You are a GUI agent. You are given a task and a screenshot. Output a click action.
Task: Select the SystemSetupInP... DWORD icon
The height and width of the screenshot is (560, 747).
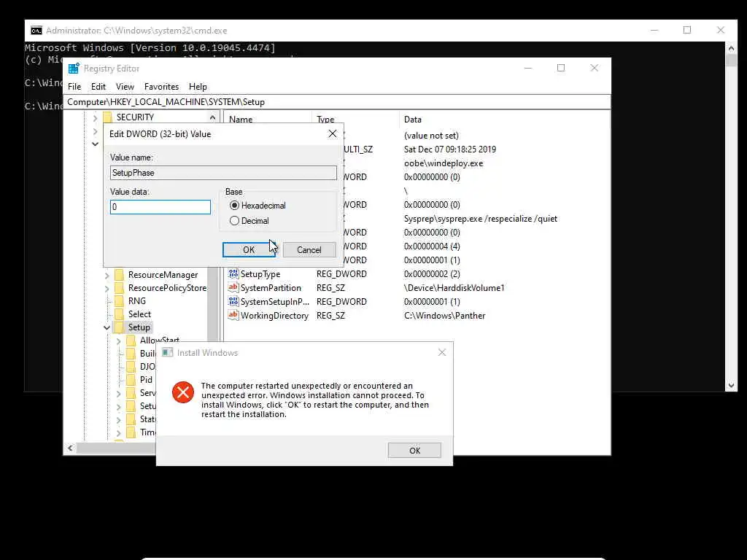[x=233, y=301]
